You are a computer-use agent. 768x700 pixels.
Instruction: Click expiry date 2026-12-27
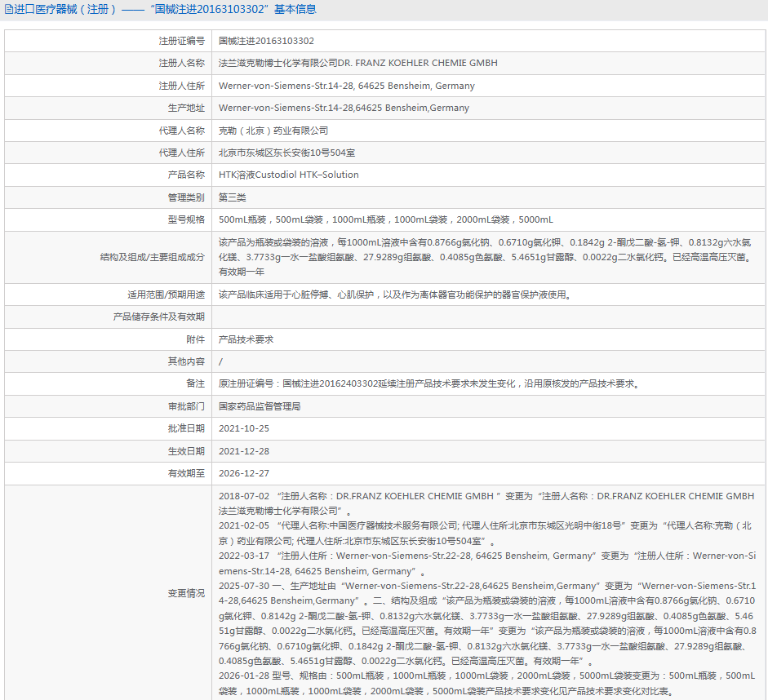(244, 473)
